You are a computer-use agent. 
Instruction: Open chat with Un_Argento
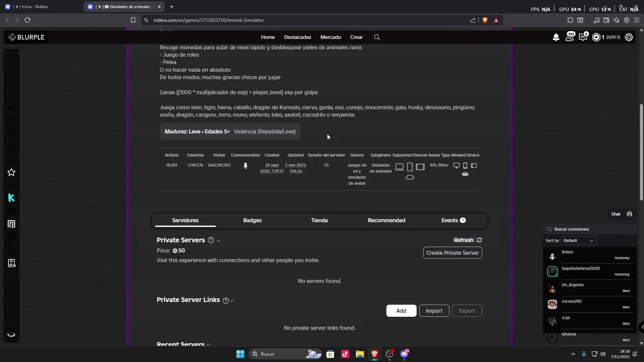tap(590, 288)
